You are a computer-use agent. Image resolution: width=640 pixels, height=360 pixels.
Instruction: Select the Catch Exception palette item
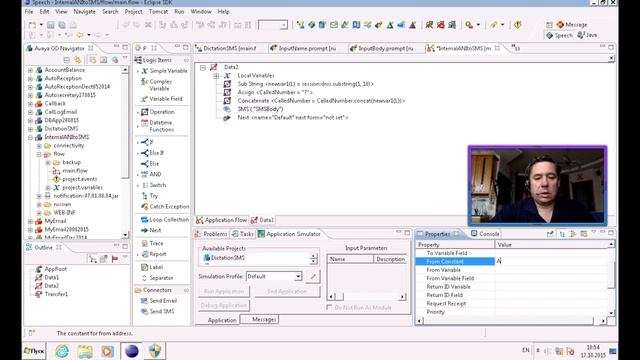pyautogui.click(x=165, y=207)
